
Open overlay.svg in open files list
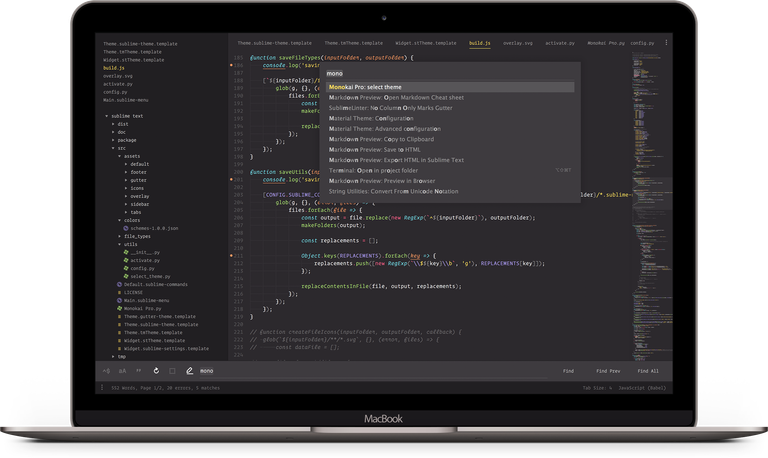[x=118, y=76]
